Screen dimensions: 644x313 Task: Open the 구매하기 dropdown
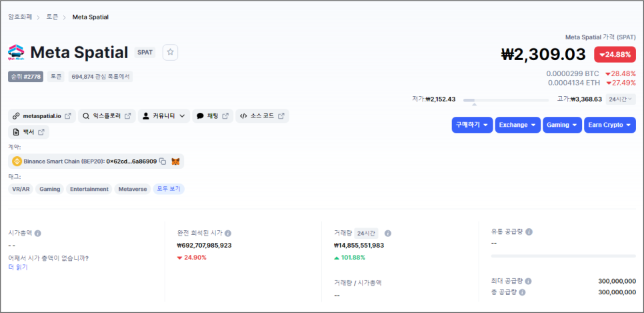coord(472,125)
